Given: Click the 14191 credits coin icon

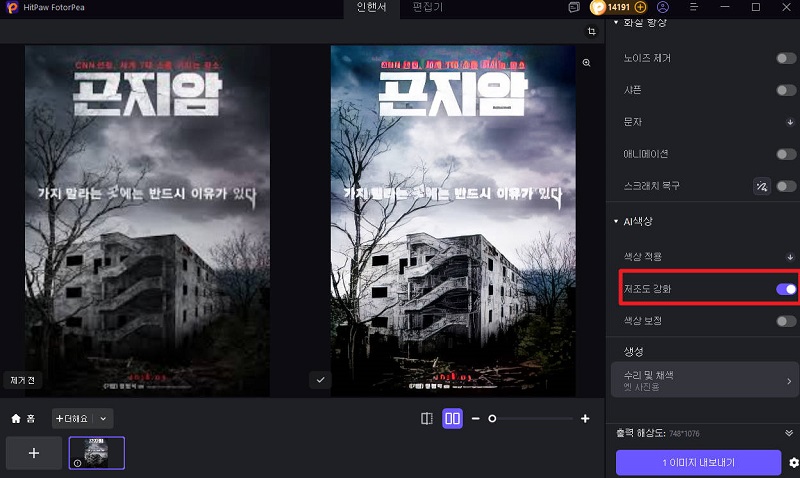Looking at the screenshot, I should click(597, 7).
